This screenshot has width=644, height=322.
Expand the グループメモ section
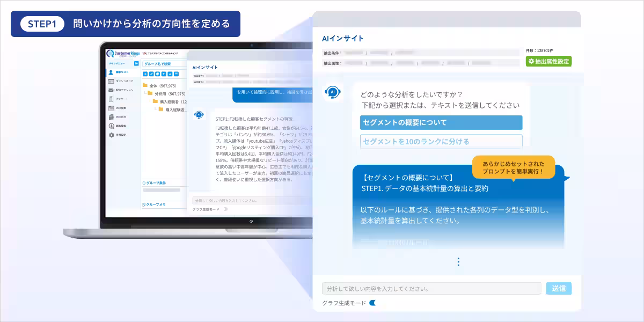156,204
